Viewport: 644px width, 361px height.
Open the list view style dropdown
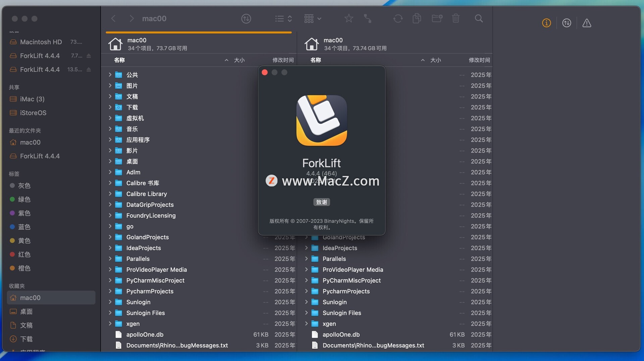pyautogui.click(x=283, y=19)
